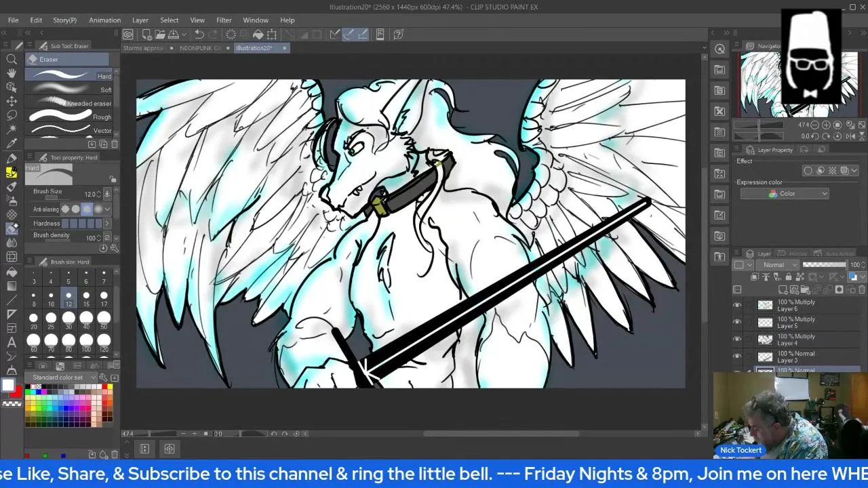Click the Redo arrow in command bar
The image size is (868, 488).
pos(213,34)
